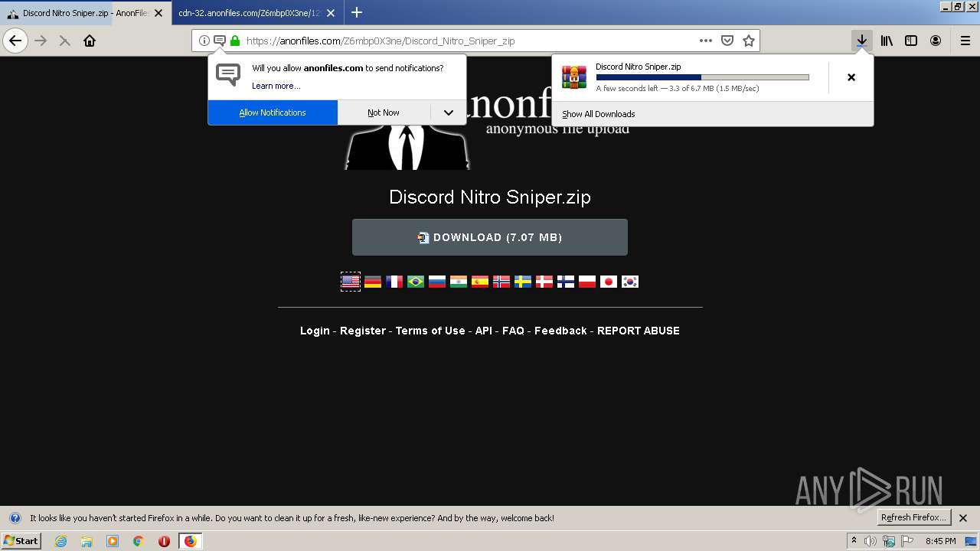This screenshot has height=551, width=980.
Task: Select the United States flag language
Action: [351, 282]
